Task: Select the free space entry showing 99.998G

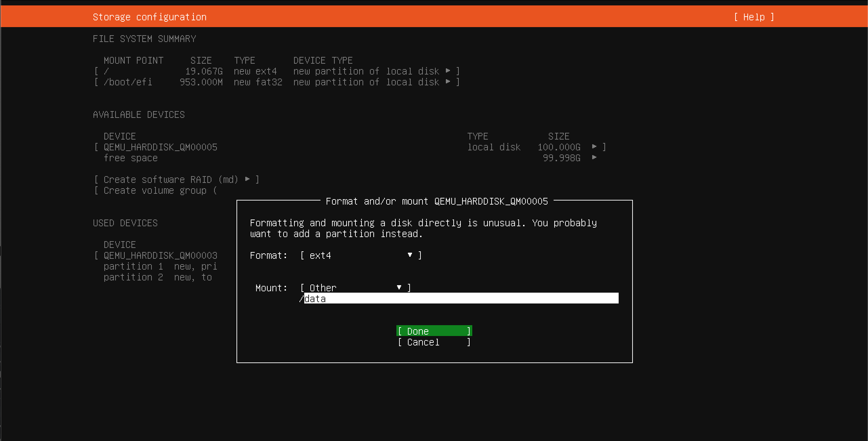Action: click(131, 157)
